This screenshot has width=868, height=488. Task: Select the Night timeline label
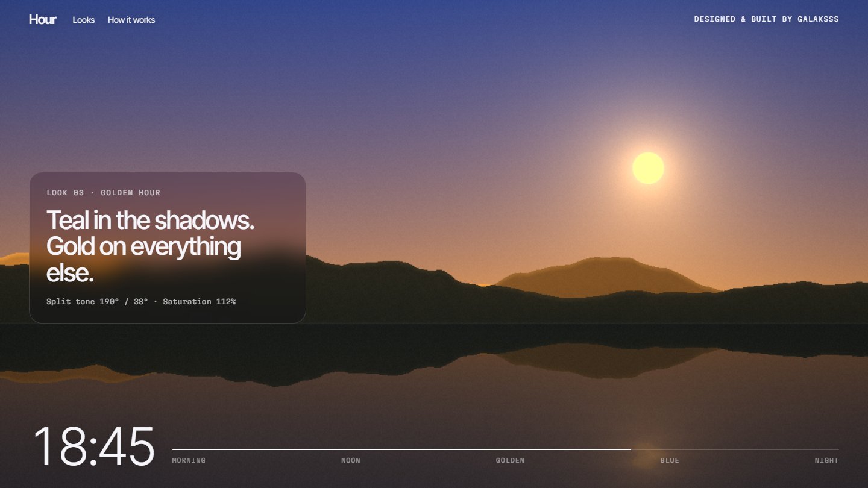click(x=826, y=460)
